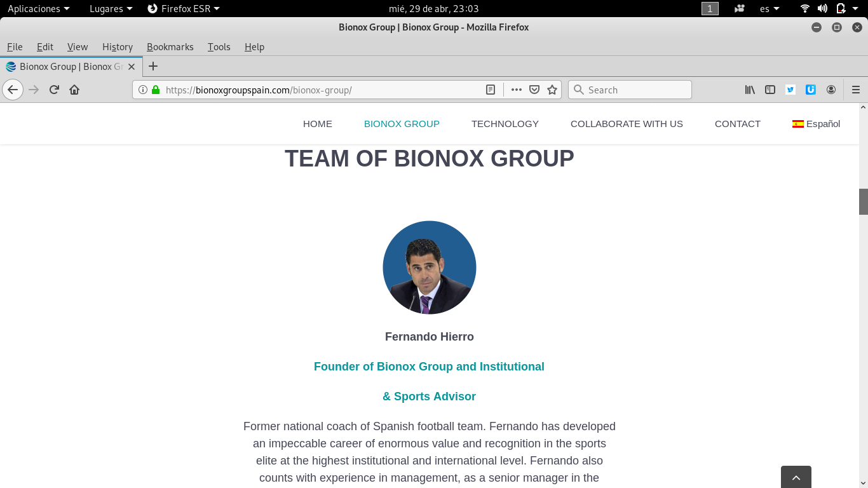Open the File menu
Screen dimensions: 868x488
coord(15,46)
